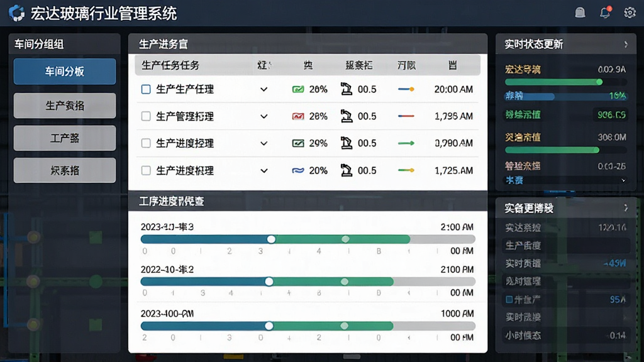Click the 万陈 column header
Screen dimensions: 644x362
(x=406, y=65)
